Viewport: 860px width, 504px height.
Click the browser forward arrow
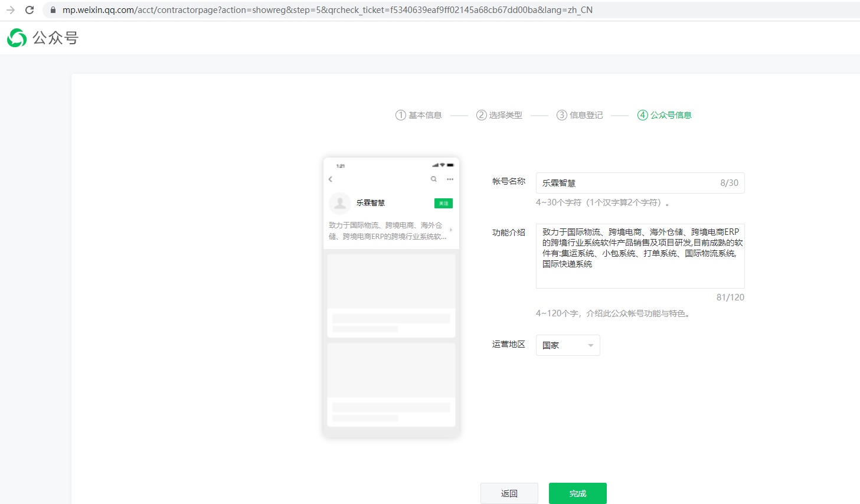(x=10, y=10)
